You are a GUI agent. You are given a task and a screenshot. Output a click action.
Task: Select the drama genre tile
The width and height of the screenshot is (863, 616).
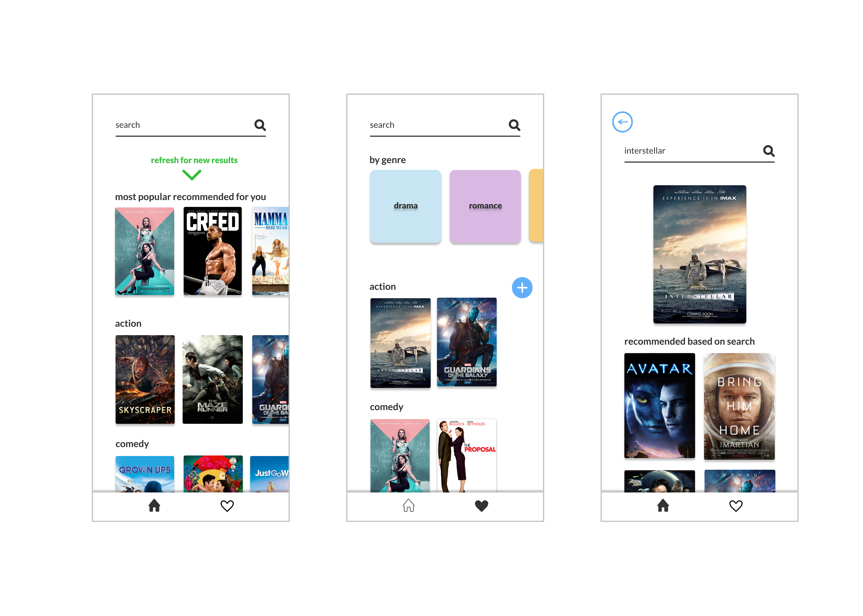coord(405,206)
